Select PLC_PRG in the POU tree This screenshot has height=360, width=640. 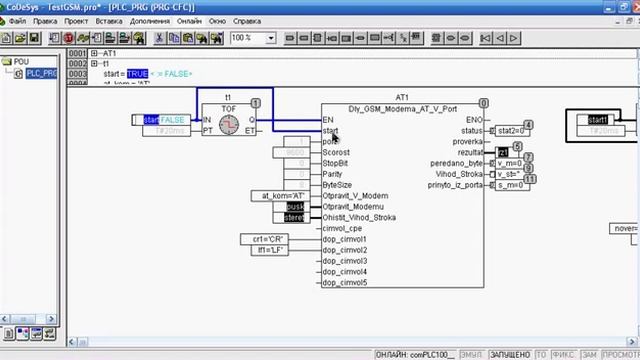(41, 73)
